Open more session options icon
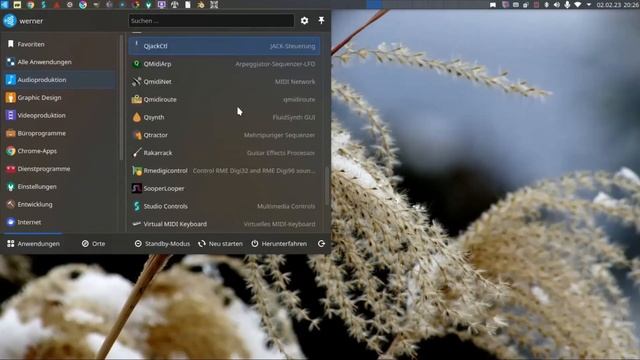Screen dimensions: 640x360 [x=322, y=244]
